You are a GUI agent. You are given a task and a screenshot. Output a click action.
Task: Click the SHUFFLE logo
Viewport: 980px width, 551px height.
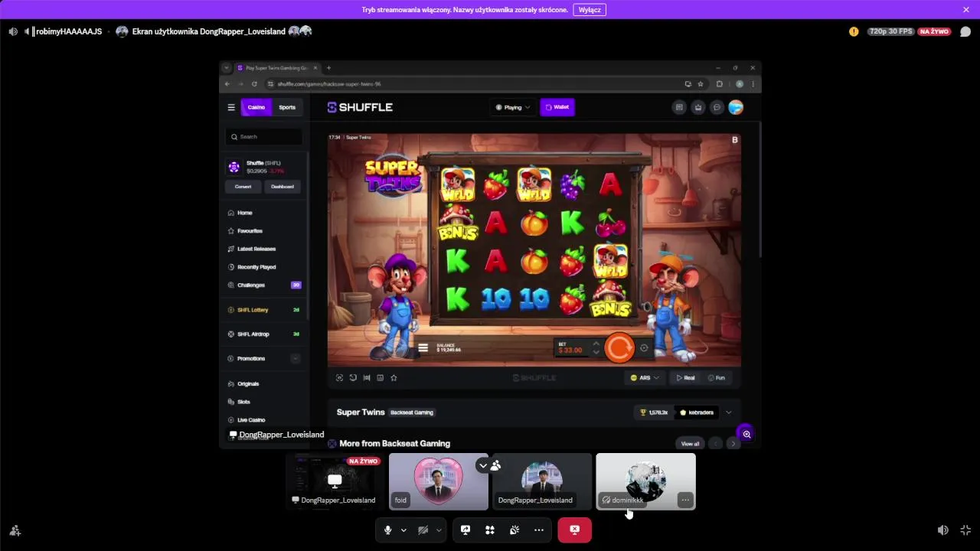tap(360, 107)
